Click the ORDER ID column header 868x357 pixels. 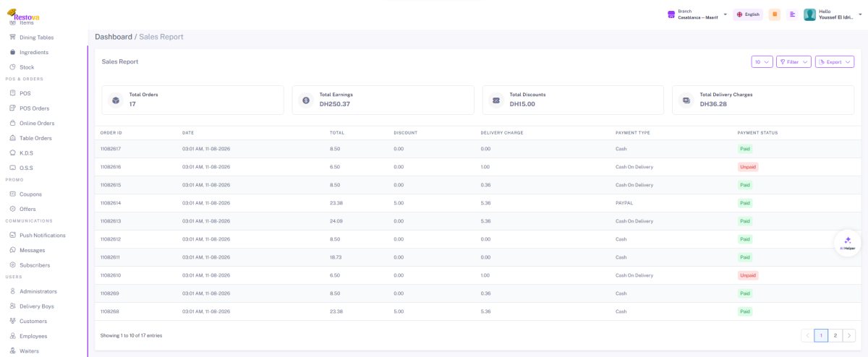coord(111,133)
